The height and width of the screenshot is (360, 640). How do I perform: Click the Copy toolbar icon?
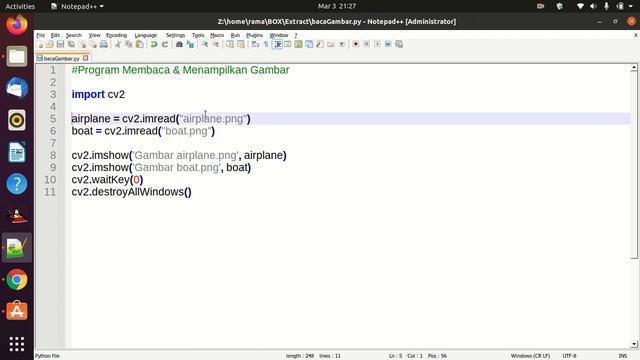tap(129, 44)
